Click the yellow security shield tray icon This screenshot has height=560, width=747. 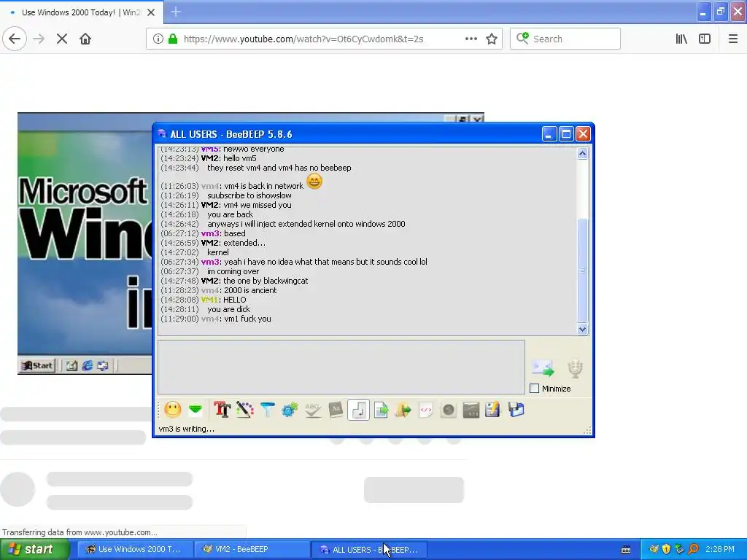[x=667, y=549]
